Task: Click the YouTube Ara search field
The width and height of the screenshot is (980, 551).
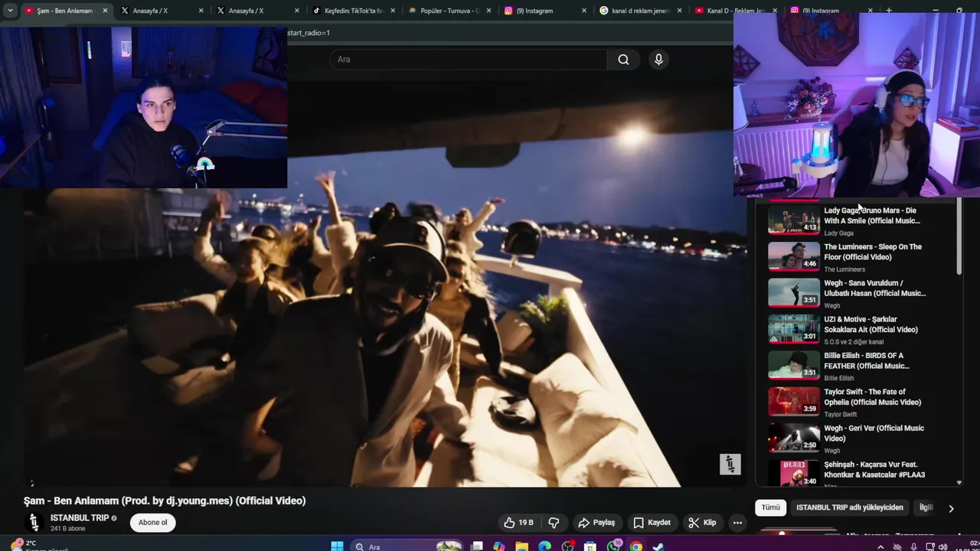Action: tap(469, 60)
